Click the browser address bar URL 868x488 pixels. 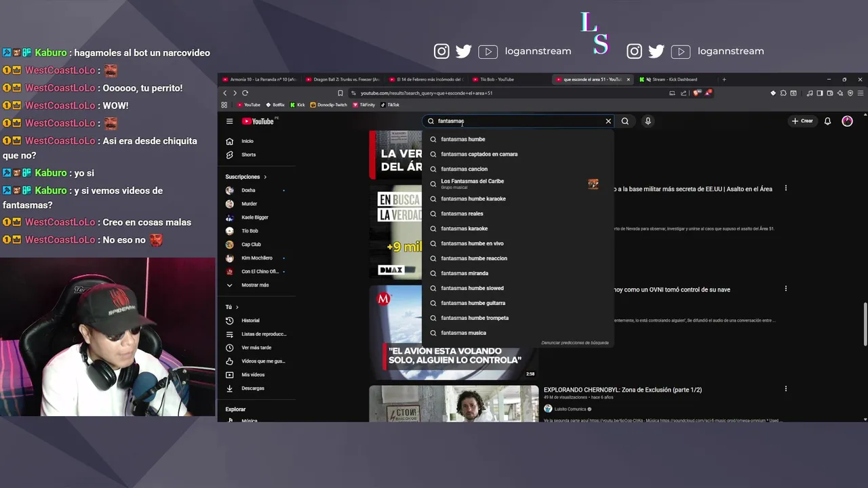(x=427, y=93)
